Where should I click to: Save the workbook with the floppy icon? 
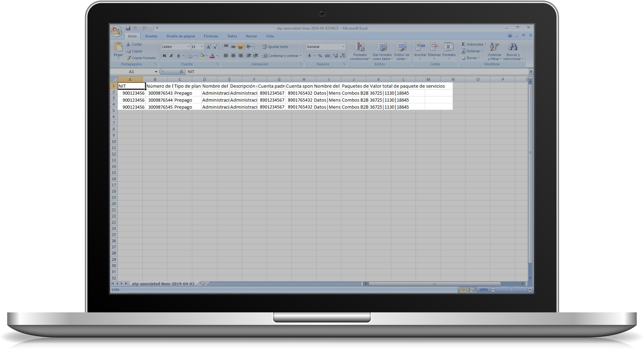pos(128,28)
